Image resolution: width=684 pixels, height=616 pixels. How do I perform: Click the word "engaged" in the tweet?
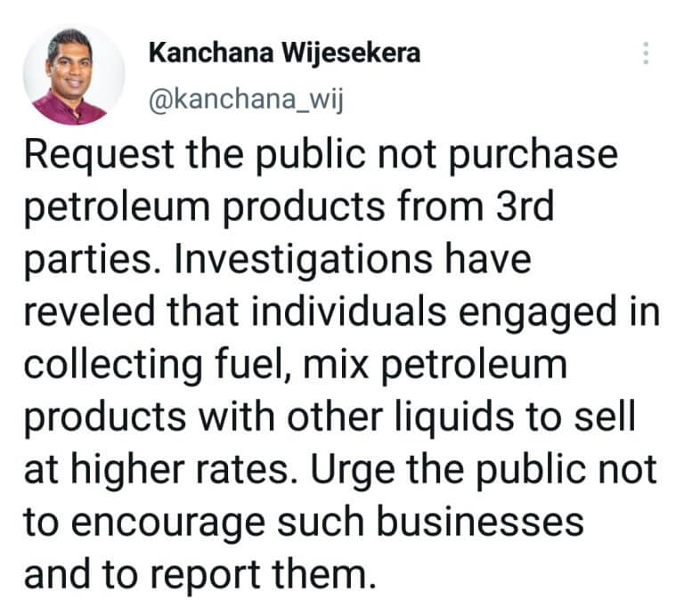[x=537, y=312]
